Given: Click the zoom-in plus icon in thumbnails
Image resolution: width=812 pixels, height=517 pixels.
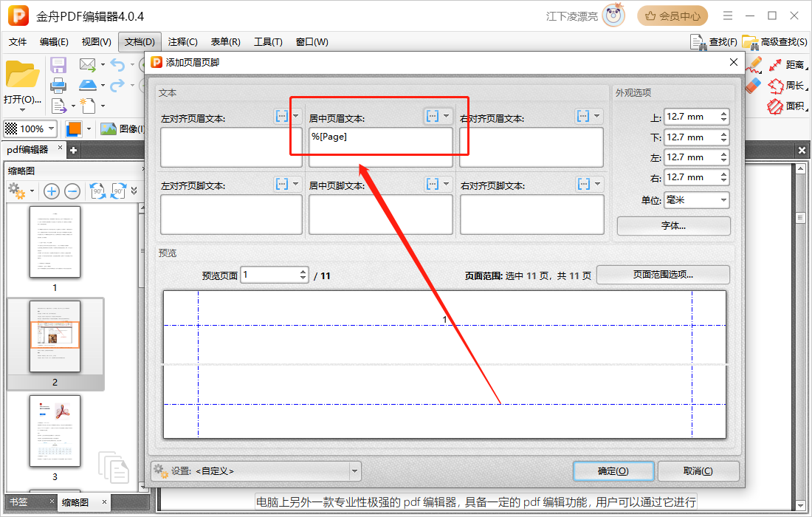Looking at the screenshot, I should coord(51,192).
